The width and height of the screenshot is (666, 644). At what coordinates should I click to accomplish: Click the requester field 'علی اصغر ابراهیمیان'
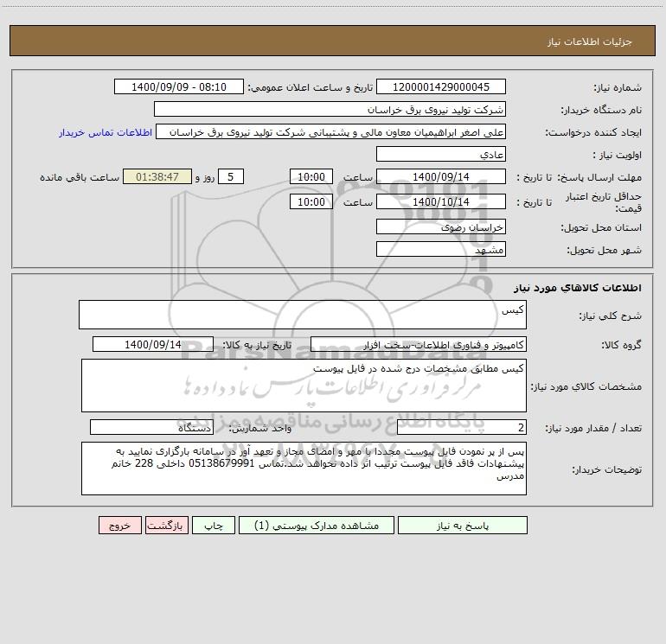[x=331, y=131]
